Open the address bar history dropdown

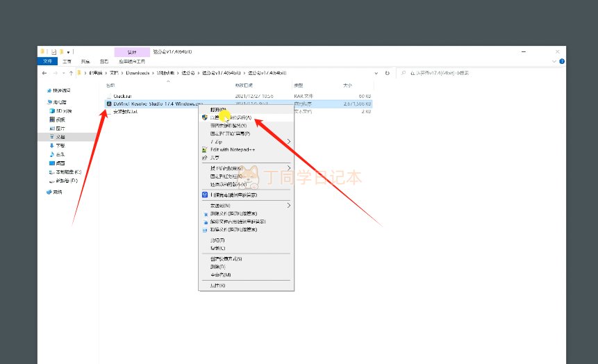click(x=376, y=73)
